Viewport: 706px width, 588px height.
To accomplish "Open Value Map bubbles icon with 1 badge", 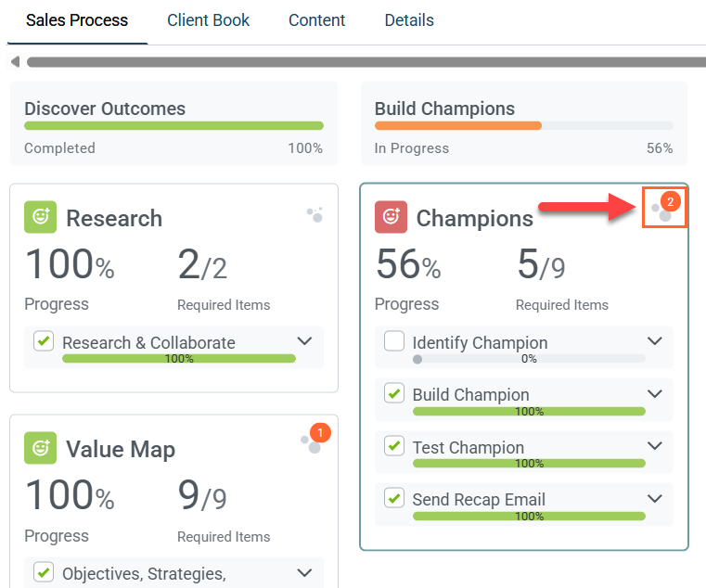I will (x=313, y=441).
